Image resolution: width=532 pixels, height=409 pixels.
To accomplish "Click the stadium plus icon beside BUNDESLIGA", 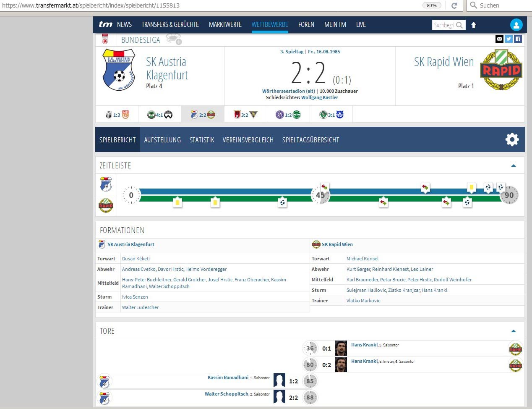I will (174, 39).
